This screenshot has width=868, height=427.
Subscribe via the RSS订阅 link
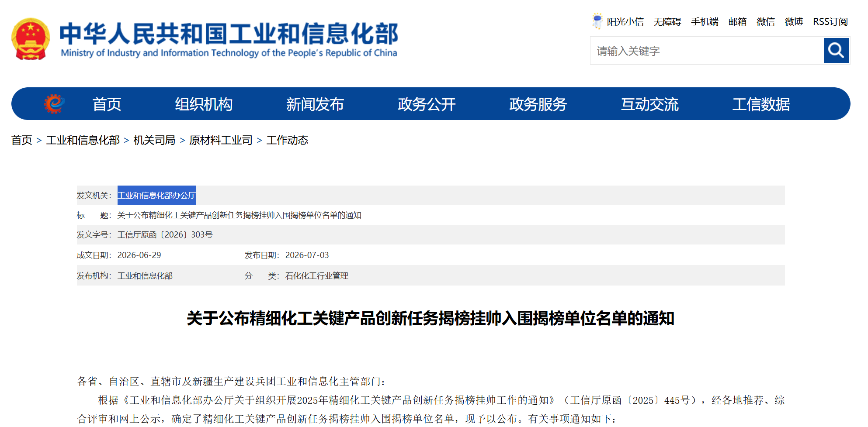[x=830, y=22]
